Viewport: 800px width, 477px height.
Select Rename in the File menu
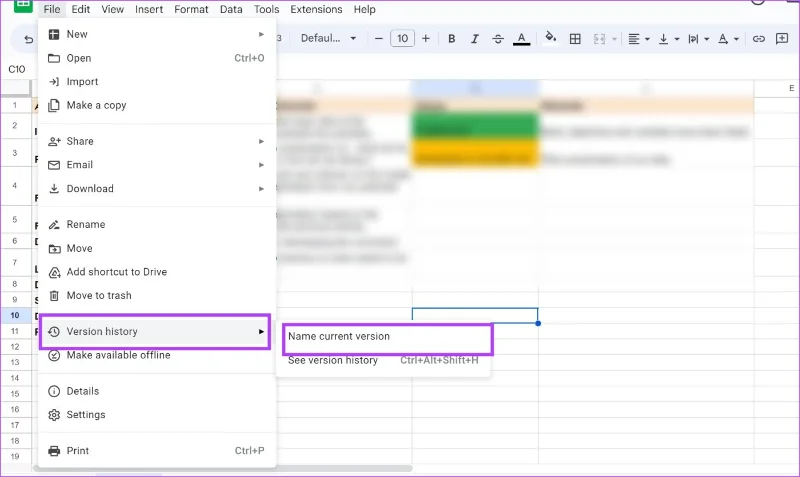tap(157, 224)
